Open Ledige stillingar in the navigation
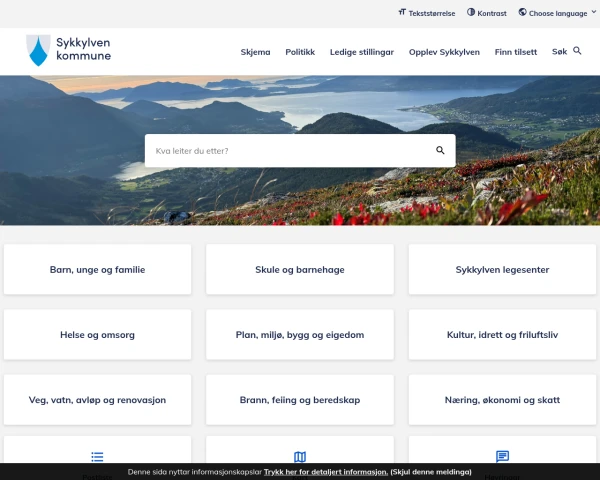This screenshot has height=480, width=600. [x=361, y=52]
